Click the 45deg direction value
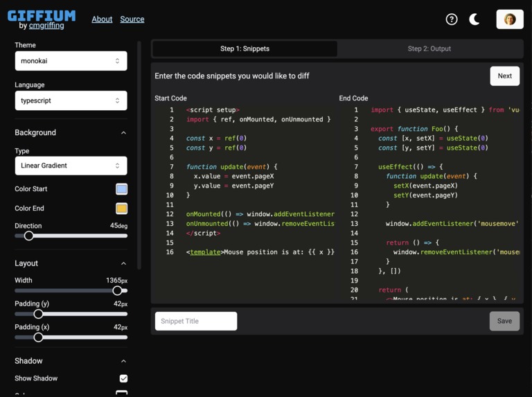Viewport: 532px width, 397px height. coord(118,226)
